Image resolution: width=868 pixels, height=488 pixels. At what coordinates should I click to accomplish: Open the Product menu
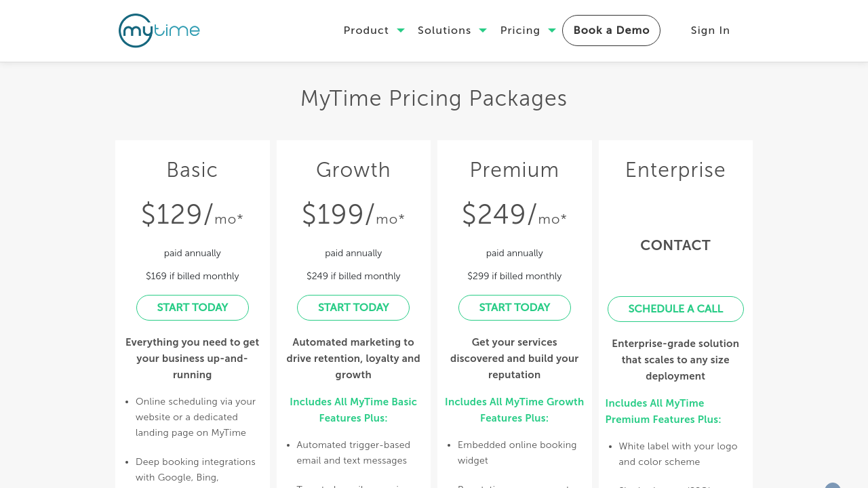coord(366,30)
